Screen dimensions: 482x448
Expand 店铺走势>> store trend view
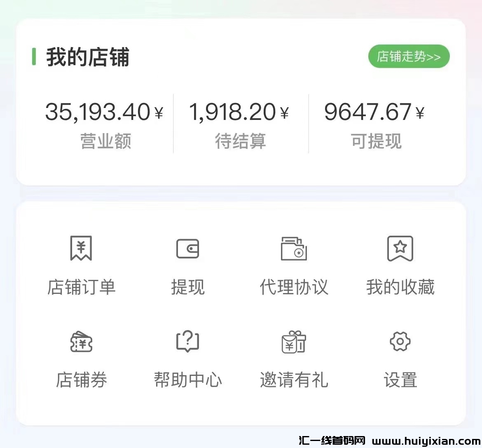click(409, 56)
